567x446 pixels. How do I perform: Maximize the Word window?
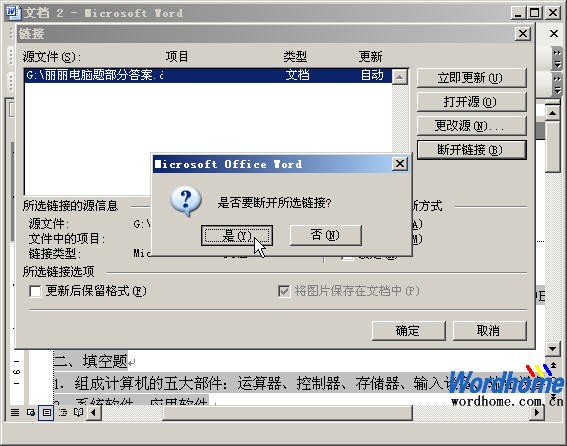point(535,13)
